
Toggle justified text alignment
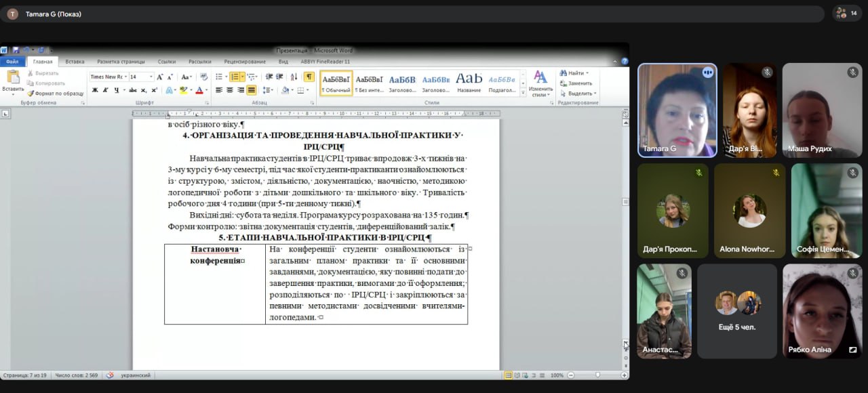[252, 90]
